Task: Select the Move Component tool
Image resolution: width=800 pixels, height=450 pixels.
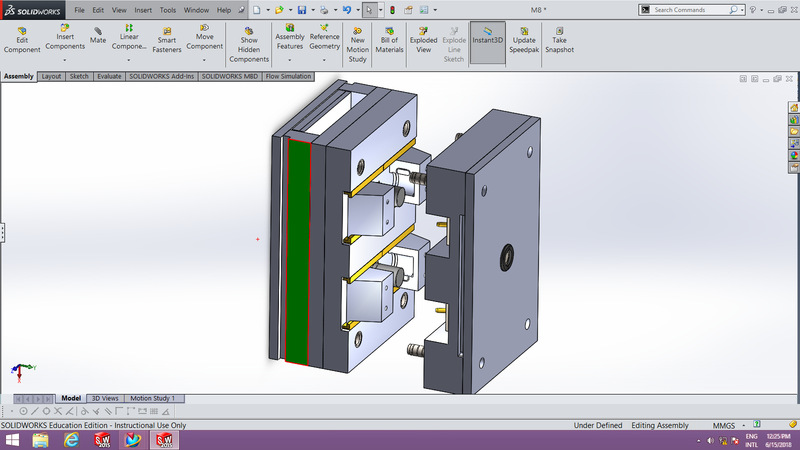Action: 204,37
